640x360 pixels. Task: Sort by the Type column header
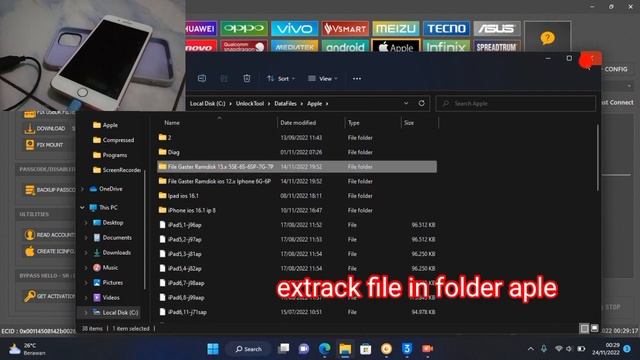[353, 122]
